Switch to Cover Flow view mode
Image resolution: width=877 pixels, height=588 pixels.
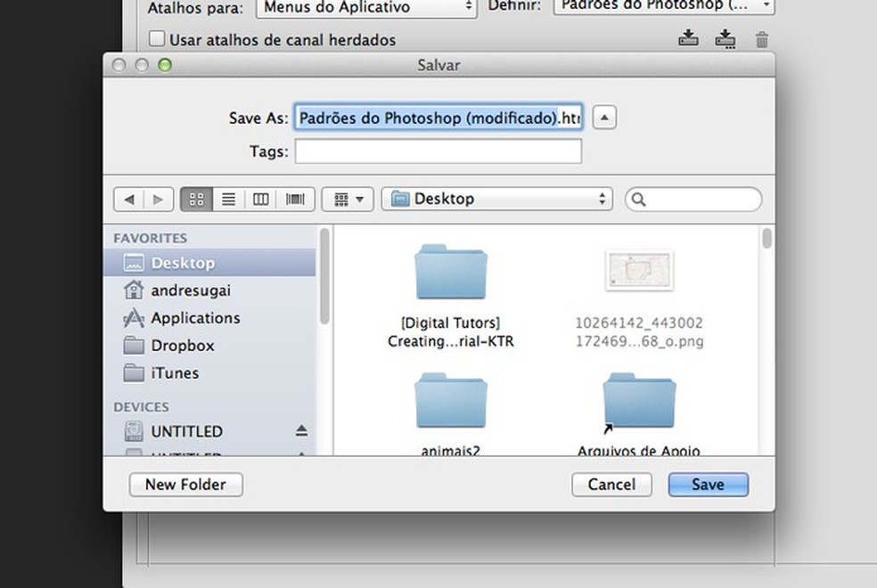[295, 200]
